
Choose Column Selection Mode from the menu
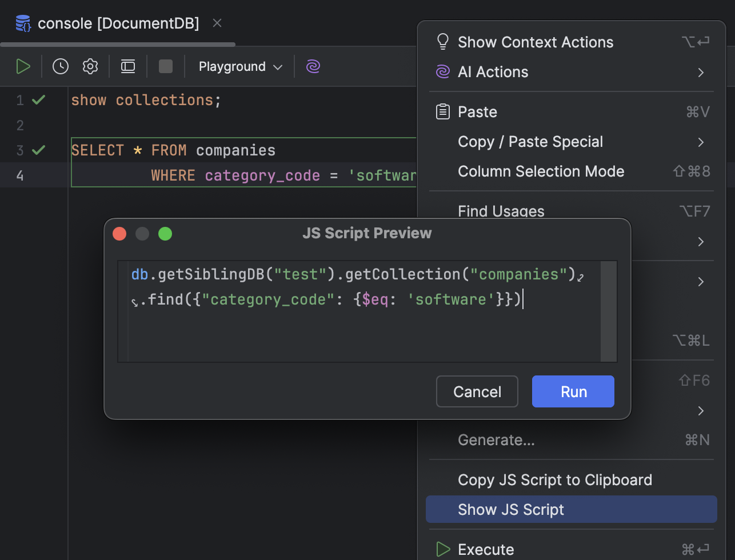pos(541,171)
